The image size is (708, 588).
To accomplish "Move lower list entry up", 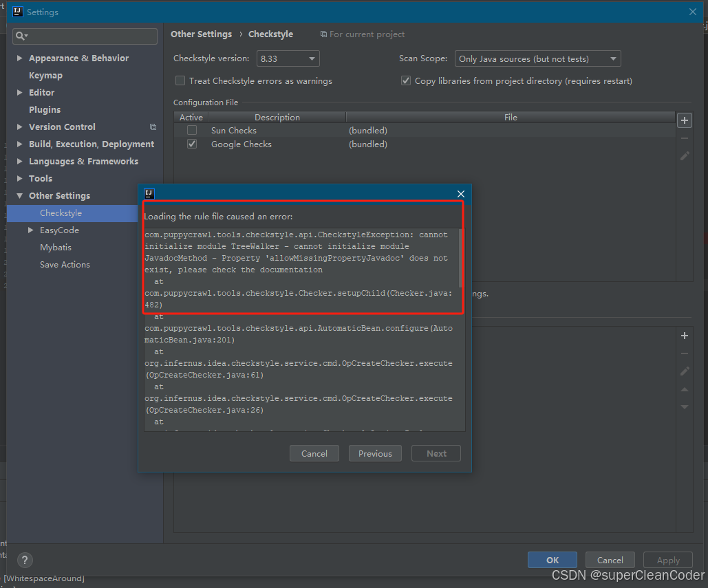I will 685,389.
